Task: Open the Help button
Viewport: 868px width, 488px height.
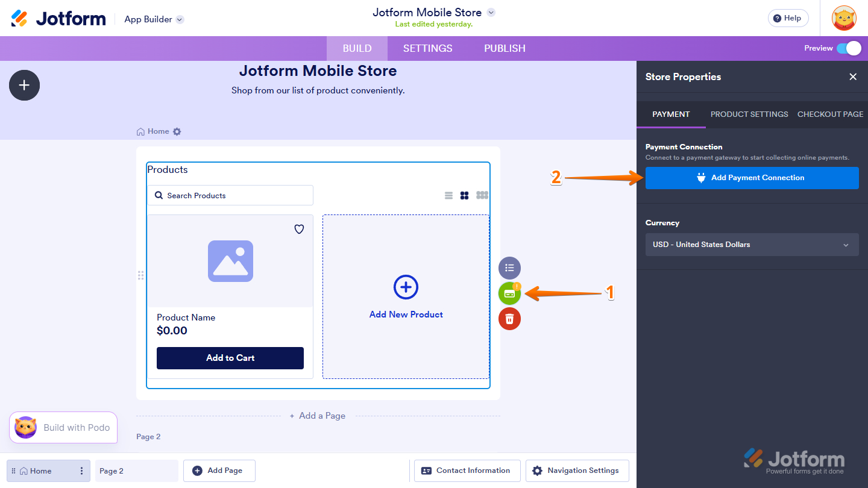Action: [x=788, y=18]
